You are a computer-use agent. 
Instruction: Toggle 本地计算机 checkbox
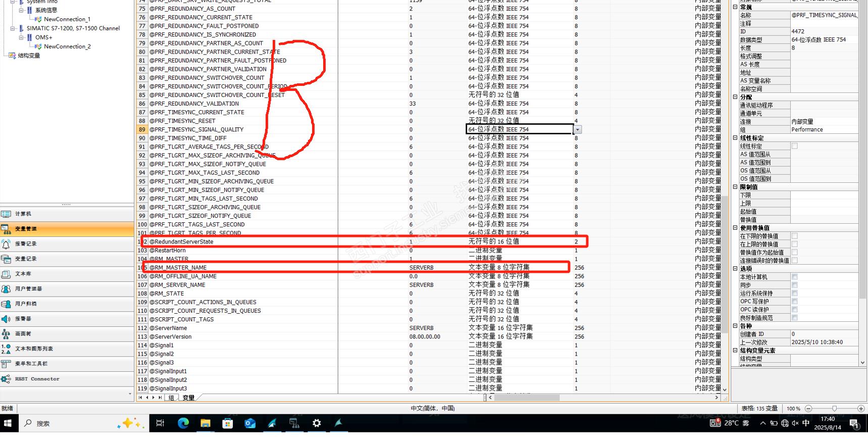coord(795,277)
